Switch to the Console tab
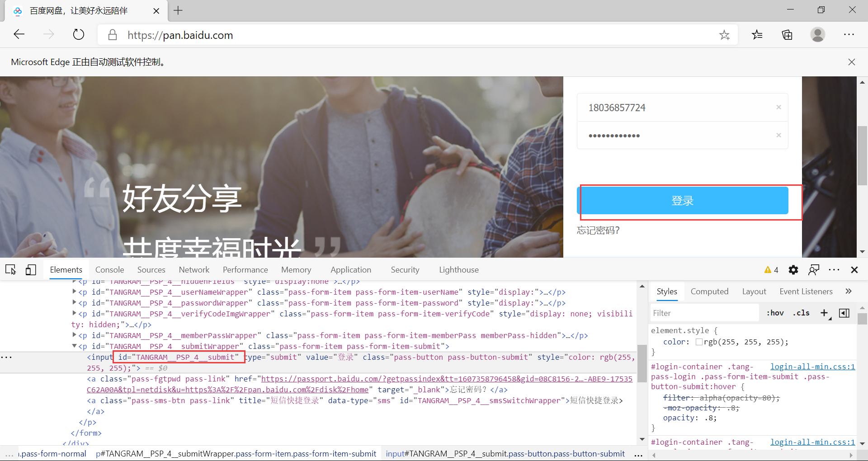This screenshot has height=461, width=868. pos(109,270)
